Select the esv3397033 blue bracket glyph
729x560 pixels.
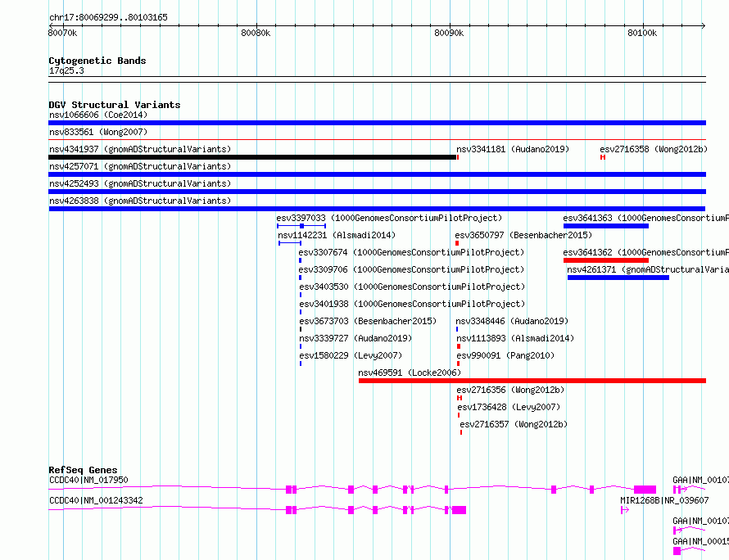(x=301, y=226)
